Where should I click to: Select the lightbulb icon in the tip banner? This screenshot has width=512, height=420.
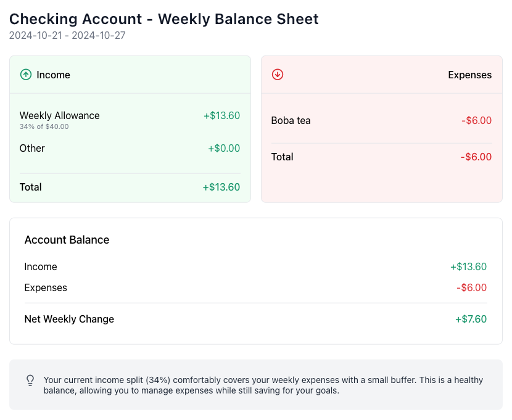pos(30,380)
